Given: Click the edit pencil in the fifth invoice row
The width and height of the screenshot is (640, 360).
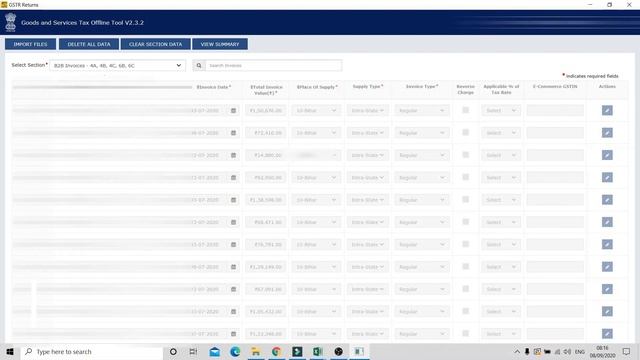Looking at the screenshot, I should tap(607, 200).
